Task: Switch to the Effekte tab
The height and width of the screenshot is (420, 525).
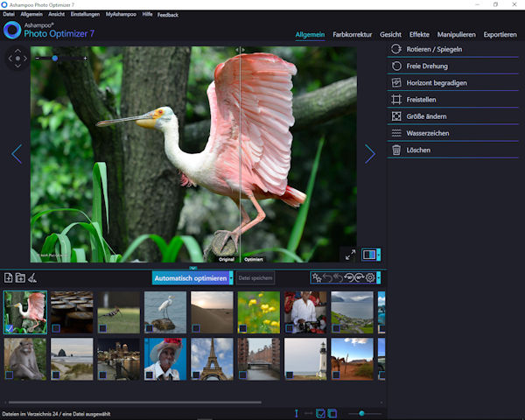Action: pyautogui.click(x=419, y=34)
